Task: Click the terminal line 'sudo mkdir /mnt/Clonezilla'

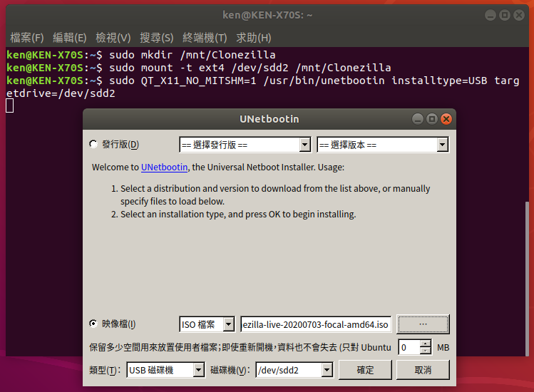Action: [192, 55]
